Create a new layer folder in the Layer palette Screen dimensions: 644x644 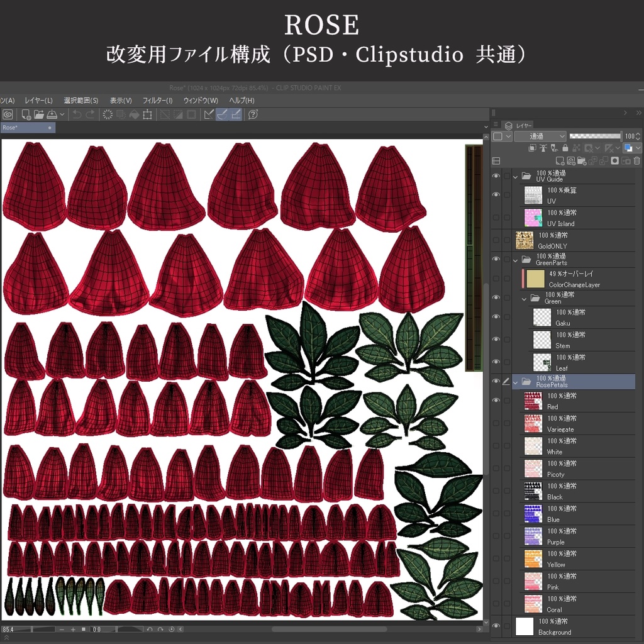(x=581, y=161)
